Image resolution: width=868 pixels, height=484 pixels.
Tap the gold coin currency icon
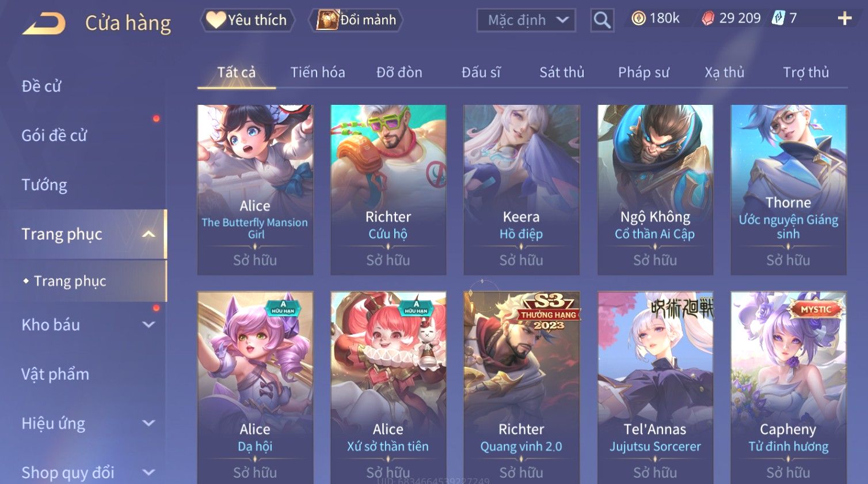(x=638, y=18)
